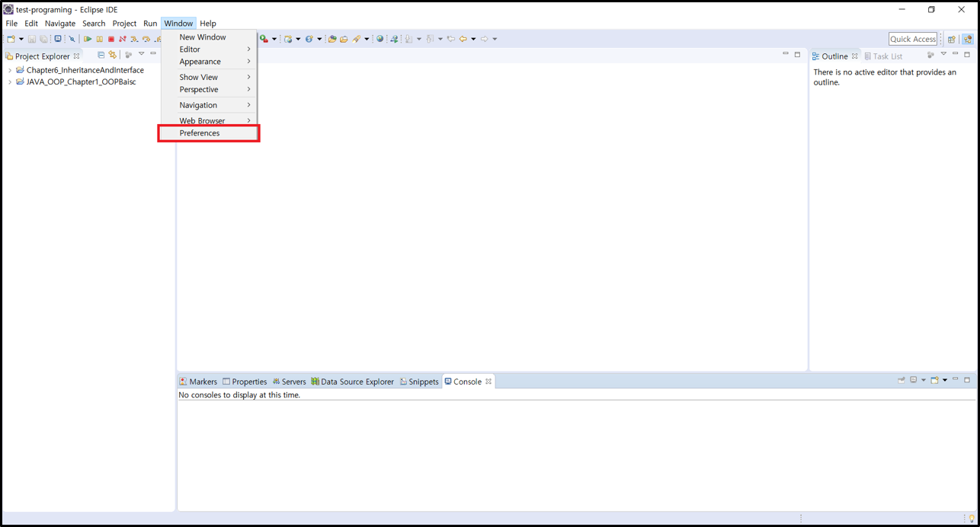Click the New file toolbar icon
The height and width of the screenshot is (527, 980).
(x=10, y=39)
